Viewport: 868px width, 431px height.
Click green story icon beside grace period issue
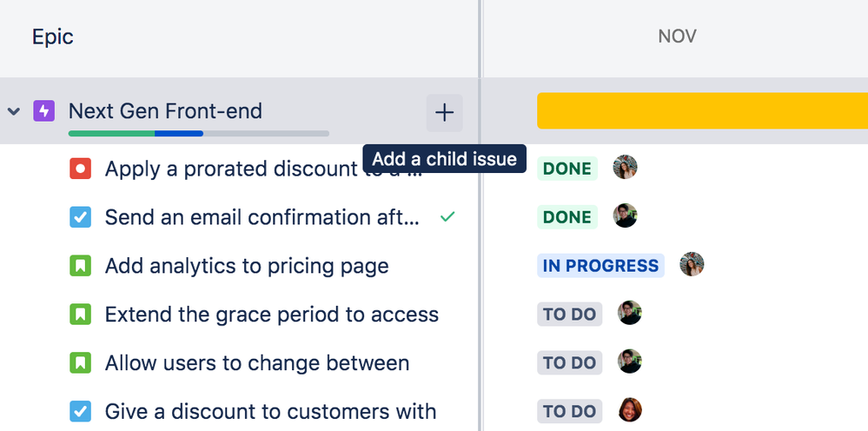click(80, 314)
